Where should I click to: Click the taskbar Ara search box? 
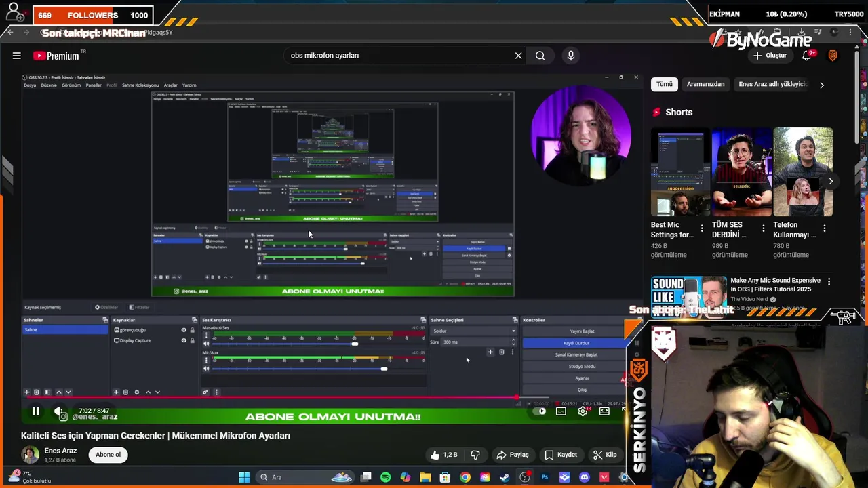[304, 477]
